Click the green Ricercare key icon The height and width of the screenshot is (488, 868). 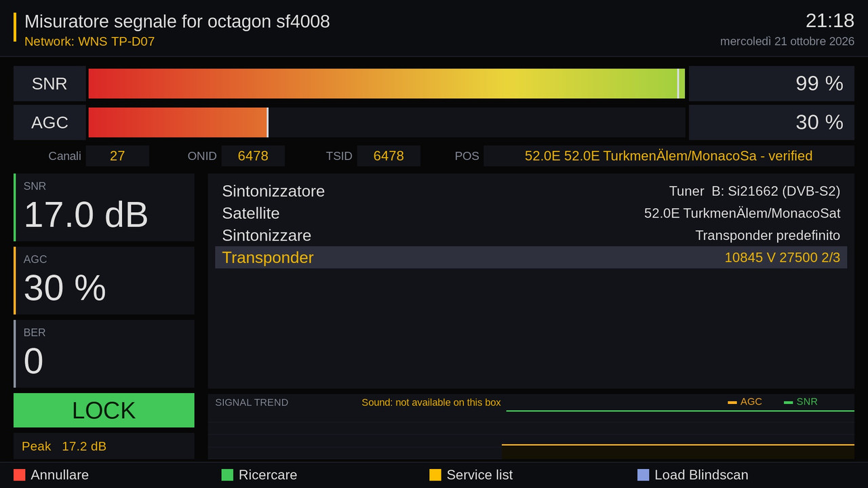coord(227,475)
